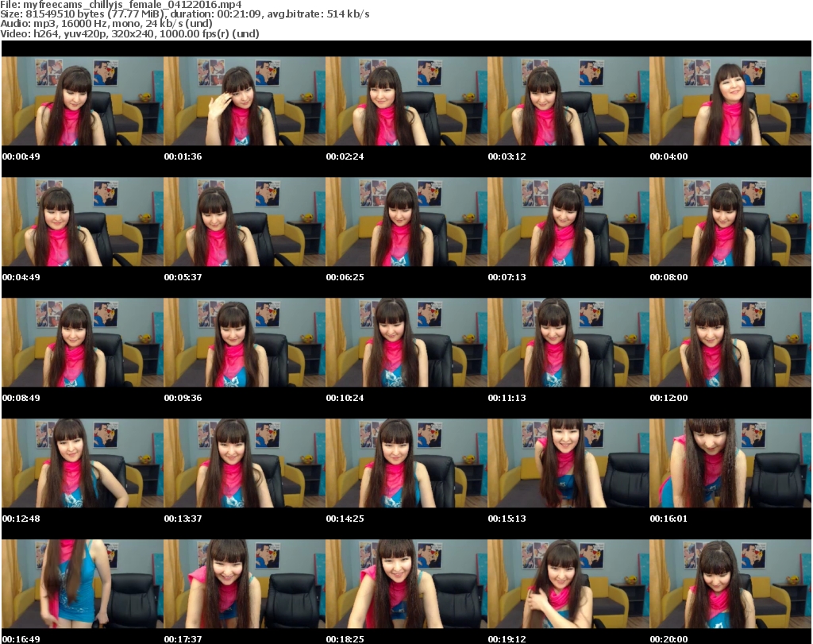Viewport: 813px width, 644px height.
Task: Click the 00:20:00 timestamp label
Action: tap(669, 639)
